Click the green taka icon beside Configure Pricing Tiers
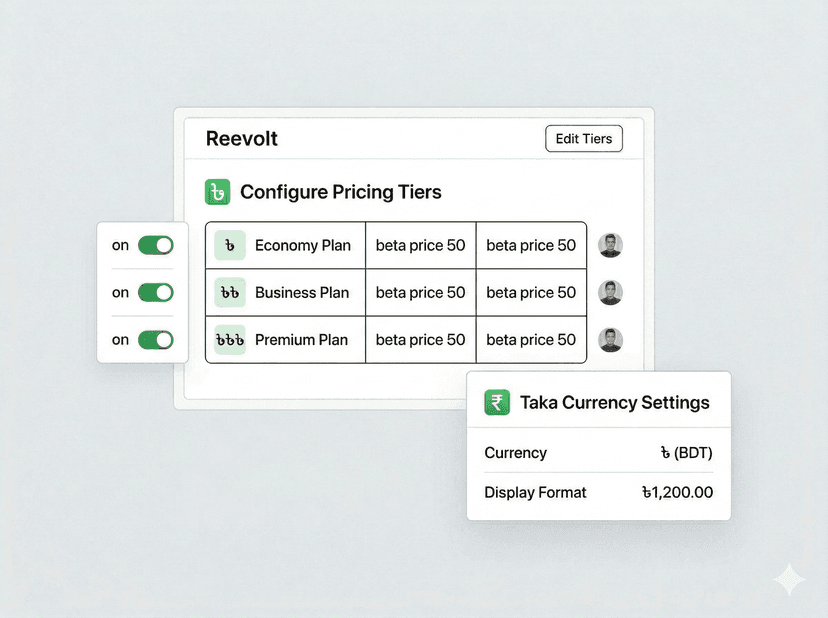 [x=218, y=192]
